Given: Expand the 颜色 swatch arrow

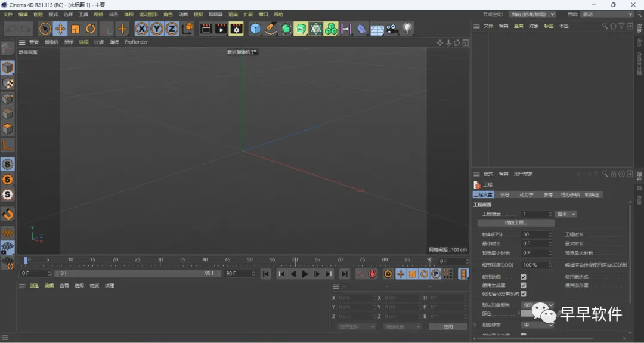Looking at the screenshot, I should pyautogui.click(x=518, y=313).
